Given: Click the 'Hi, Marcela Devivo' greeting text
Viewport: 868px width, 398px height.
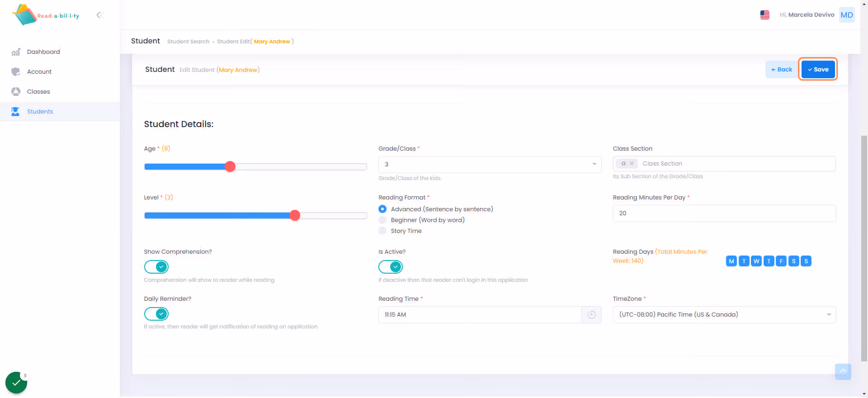Looking at the screenshot, I should point(807,15).
